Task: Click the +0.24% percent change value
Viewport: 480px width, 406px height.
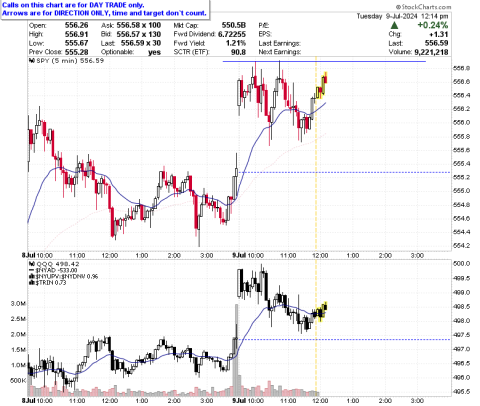Action: coord(433,25)
